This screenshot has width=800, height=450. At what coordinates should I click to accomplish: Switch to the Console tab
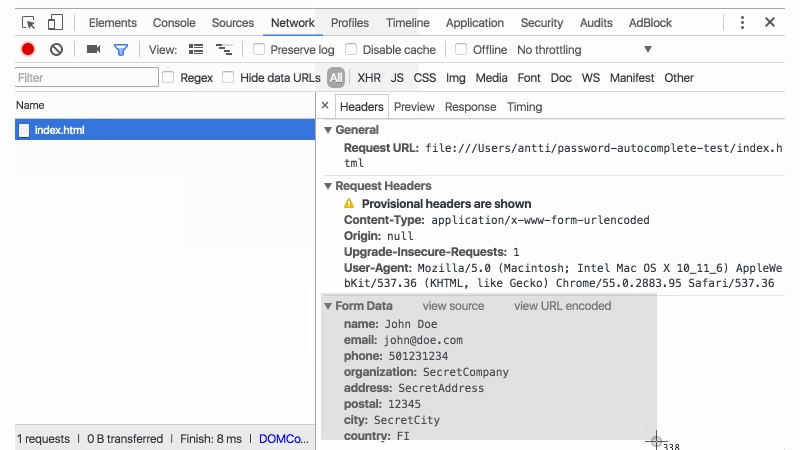[174, 22]
